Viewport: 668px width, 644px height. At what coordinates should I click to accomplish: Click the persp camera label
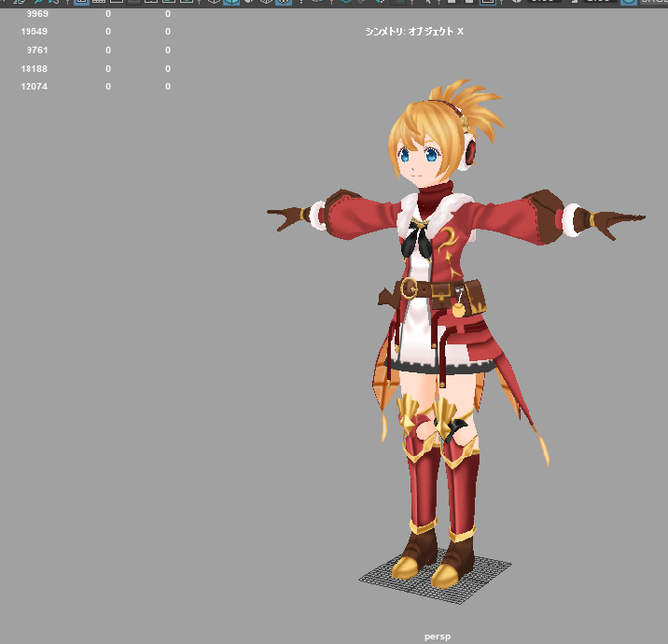[x=437, y=637]
